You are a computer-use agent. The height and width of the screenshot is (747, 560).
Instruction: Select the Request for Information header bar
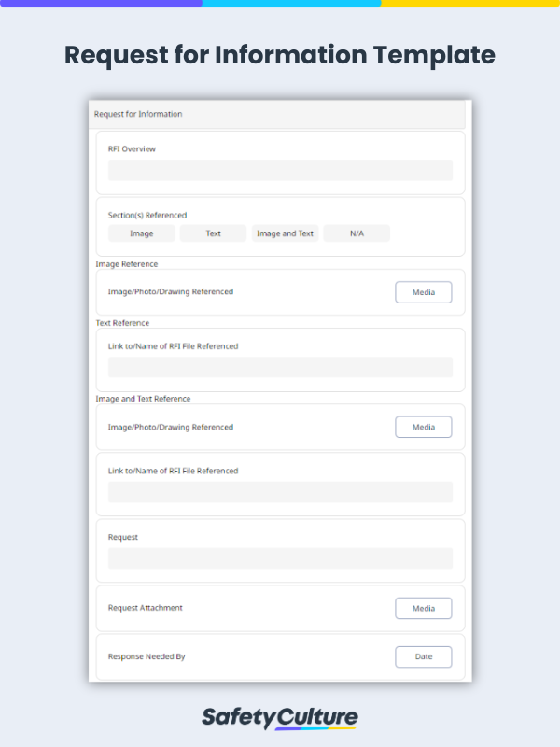pyautogui.click(x=280, y=114)
